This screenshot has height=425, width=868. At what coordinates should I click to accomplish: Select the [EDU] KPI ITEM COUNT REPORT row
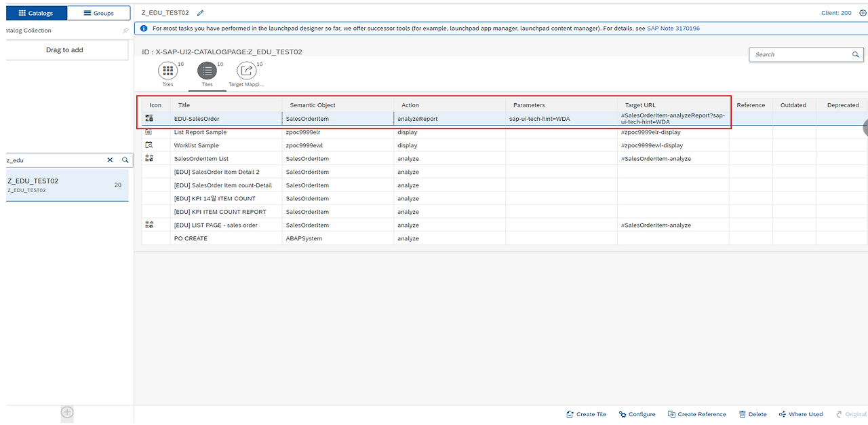pos(505,212)
